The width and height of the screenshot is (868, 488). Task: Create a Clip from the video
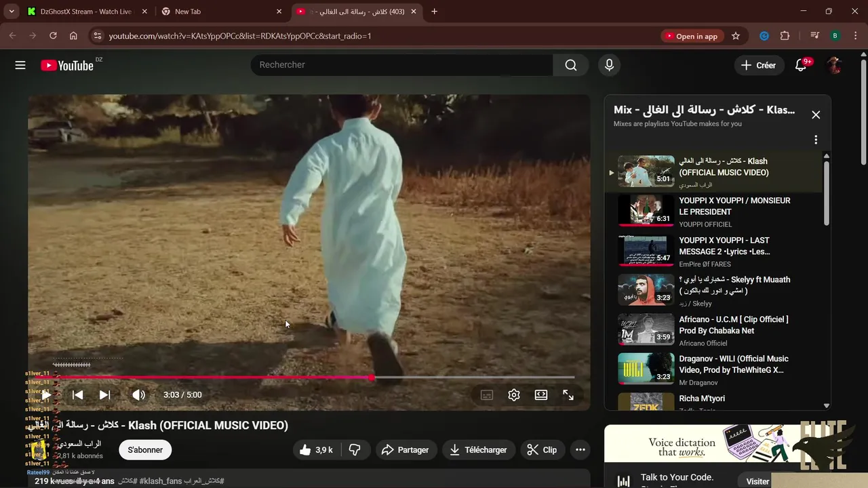click(x=542, y=450)
